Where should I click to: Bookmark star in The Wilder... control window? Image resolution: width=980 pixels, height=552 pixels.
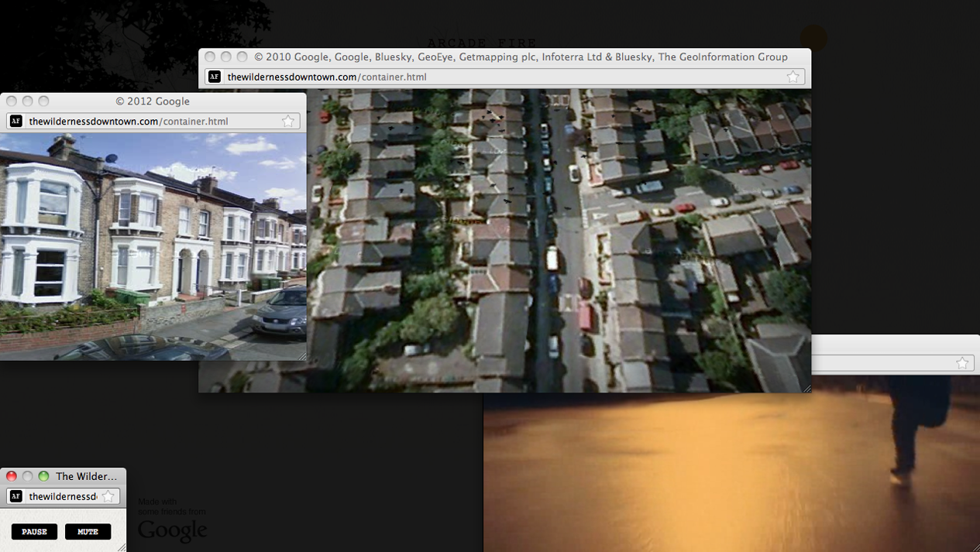108,496
